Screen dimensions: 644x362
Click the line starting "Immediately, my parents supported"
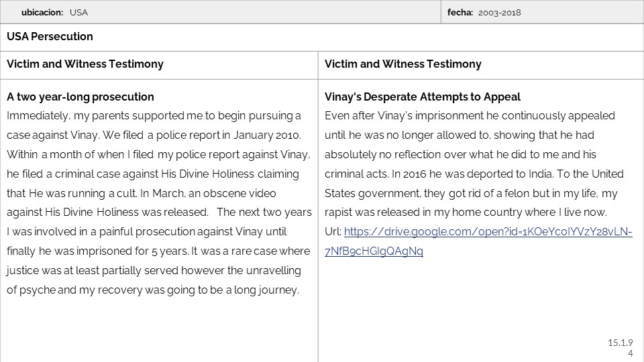click(x=154, y=116)
